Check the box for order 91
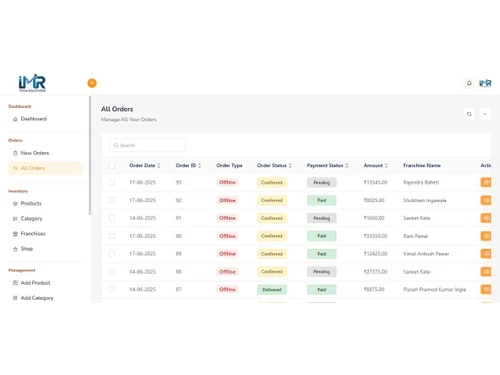Image resolution: width=500 pixels, height=375 pixels. click(x=112, y=218)
